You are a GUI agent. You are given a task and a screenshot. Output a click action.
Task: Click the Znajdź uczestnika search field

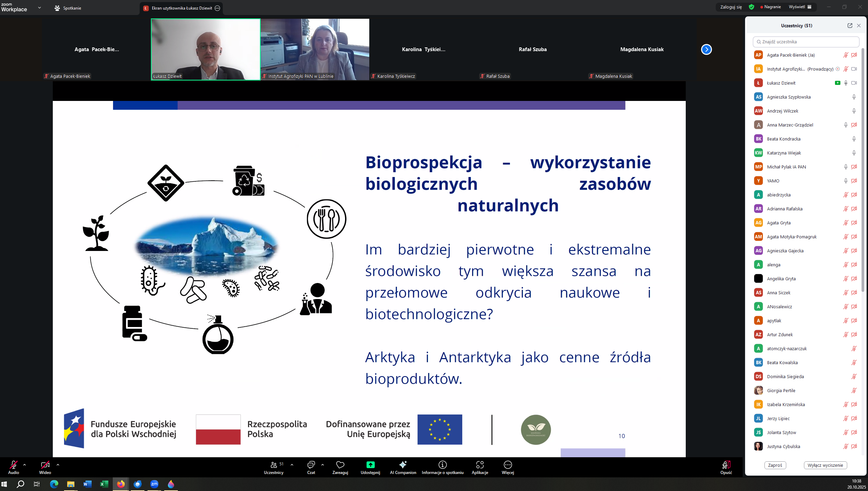pyautogui.click(x=806, y=42)
